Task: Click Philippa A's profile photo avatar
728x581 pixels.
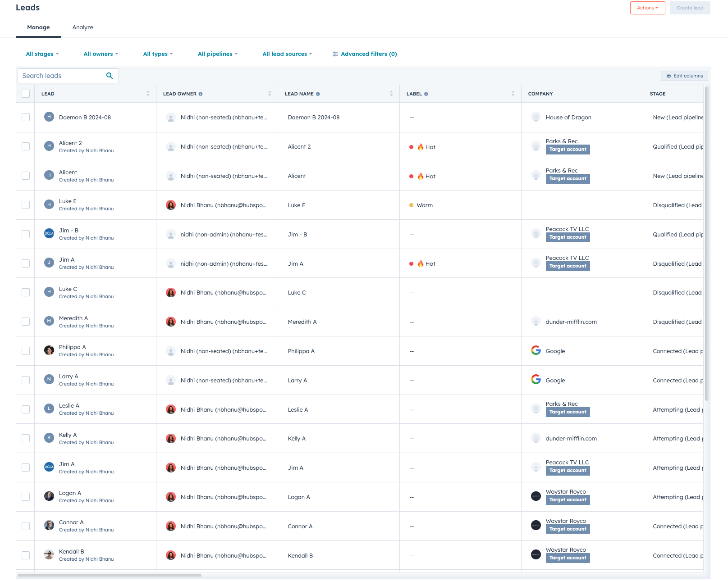Action: pyautogui.click(x=49, y=350)
